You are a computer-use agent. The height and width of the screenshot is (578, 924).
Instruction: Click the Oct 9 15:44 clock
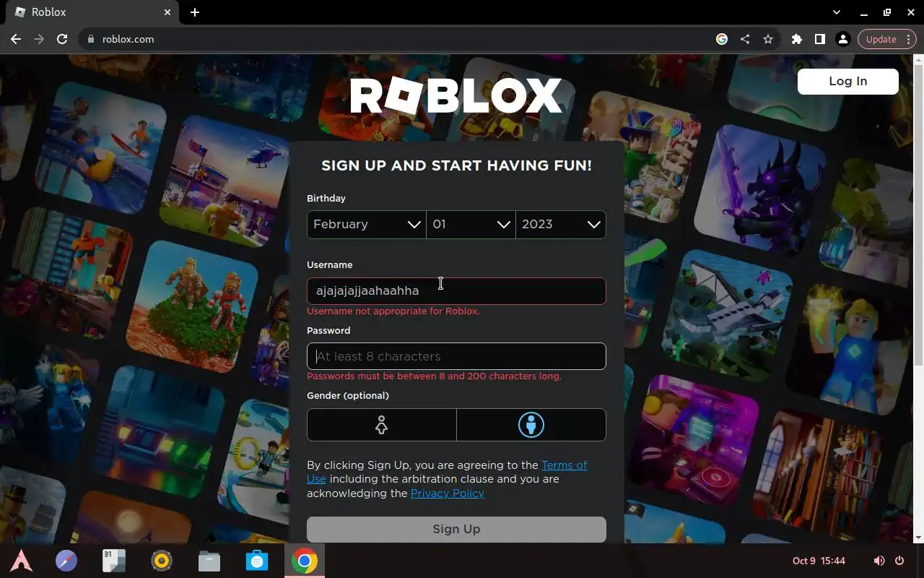(x=819, y=561)
